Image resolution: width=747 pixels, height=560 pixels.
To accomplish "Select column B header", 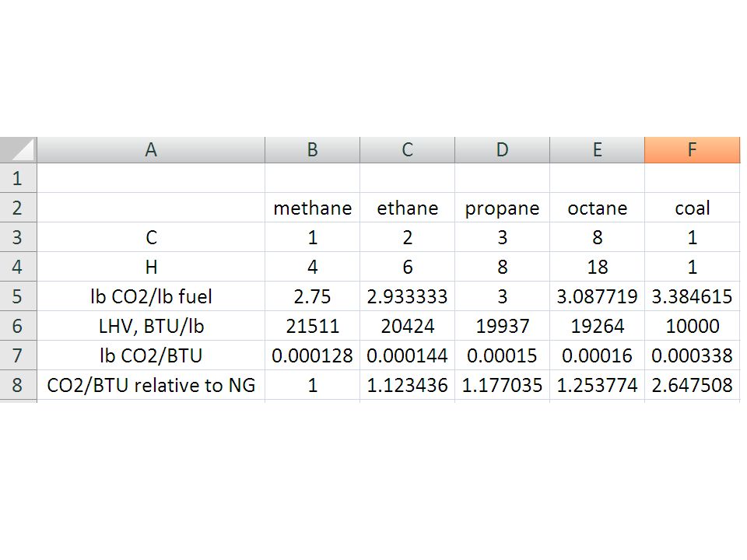I will 313,150.
